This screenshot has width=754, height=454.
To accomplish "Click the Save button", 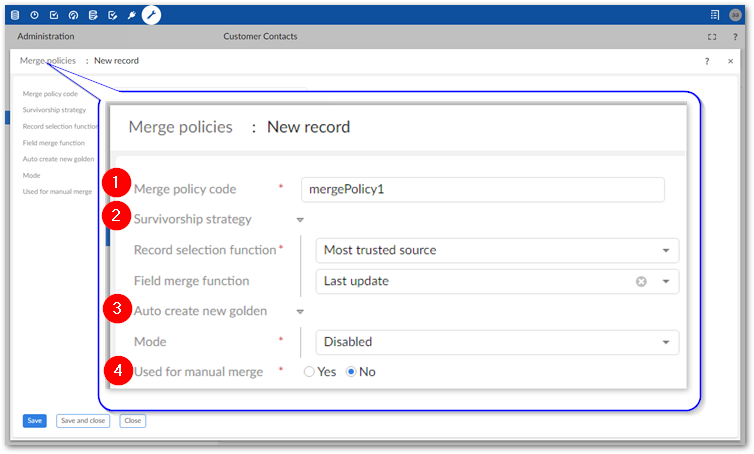I will tap(35, 421).
